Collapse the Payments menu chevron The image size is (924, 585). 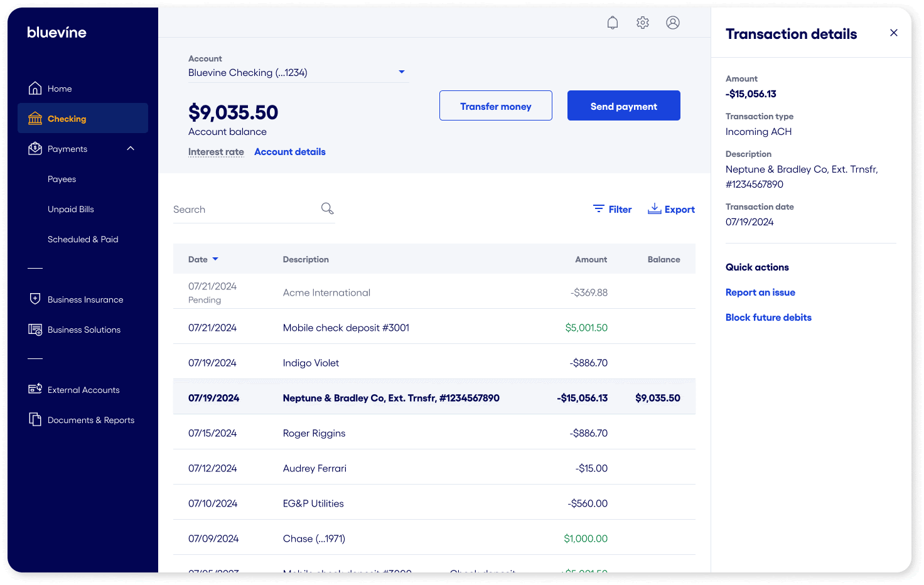tap(131, 149)
